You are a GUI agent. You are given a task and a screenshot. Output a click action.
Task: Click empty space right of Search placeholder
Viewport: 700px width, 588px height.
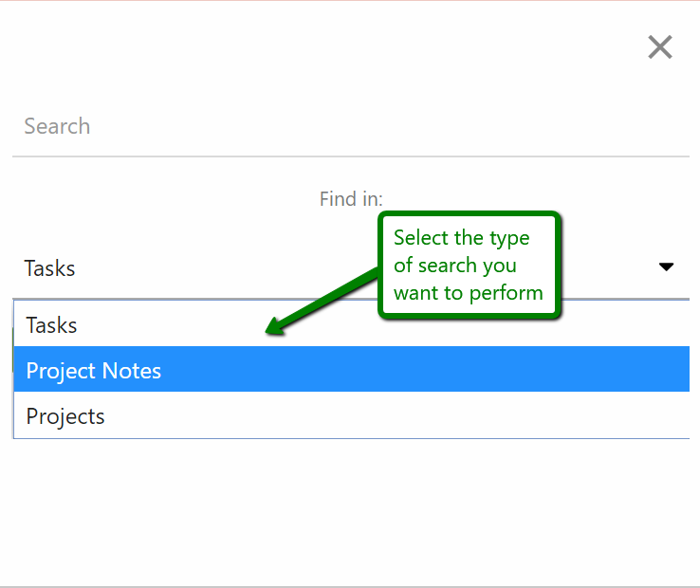point(379,126)
